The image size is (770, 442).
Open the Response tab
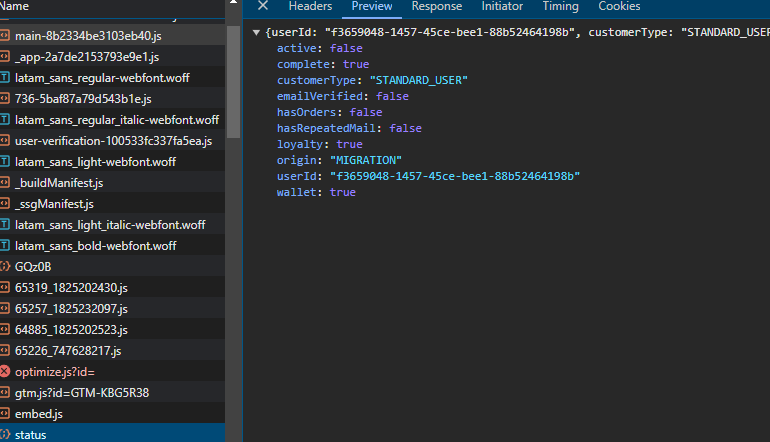(436, 6)
